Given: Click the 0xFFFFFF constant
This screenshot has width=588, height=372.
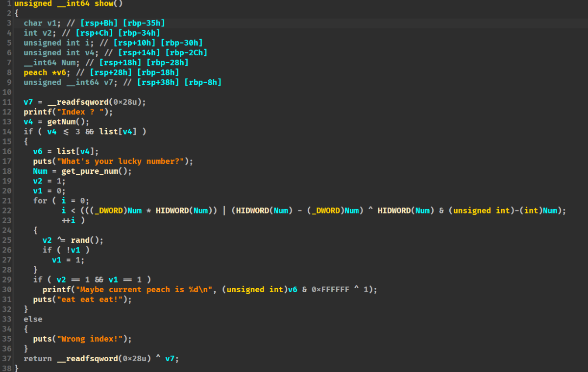Looking at the screenshot, I should click(x=330, y=290).
